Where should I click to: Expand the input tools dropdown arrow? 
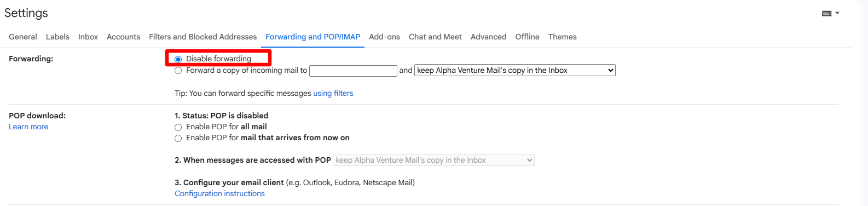click(x=837, y=13)
